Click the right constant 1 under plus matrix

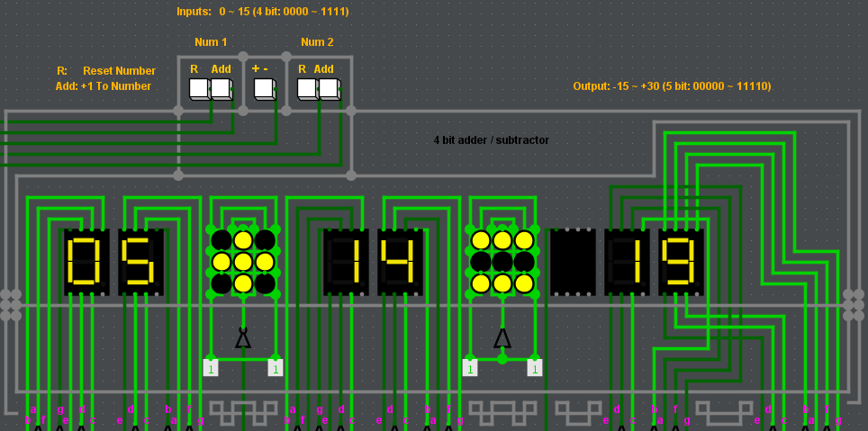click(275, 368)
